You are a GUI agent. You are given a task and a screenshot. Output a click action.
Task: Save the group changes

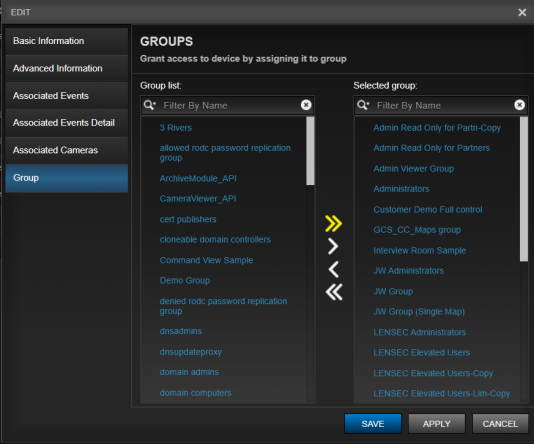[x=373, y=424]
